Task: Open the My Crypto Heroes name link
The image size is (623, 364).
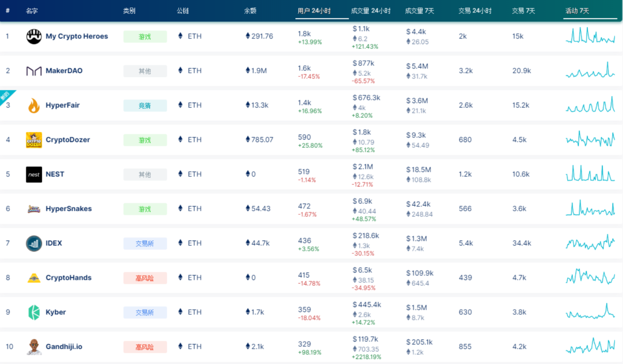Action: click(x=77, y=36)
